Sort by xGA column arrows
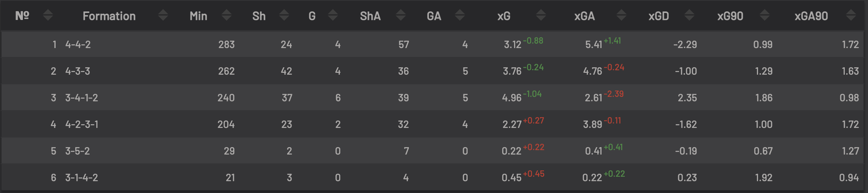868x193 pixels. click(x=621, y=16)
